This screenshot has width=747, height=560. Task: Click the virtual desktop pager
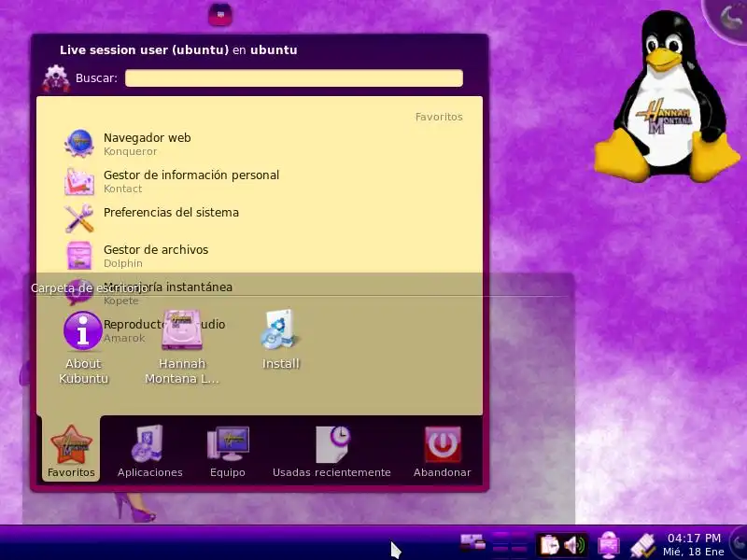click(510, 544)
